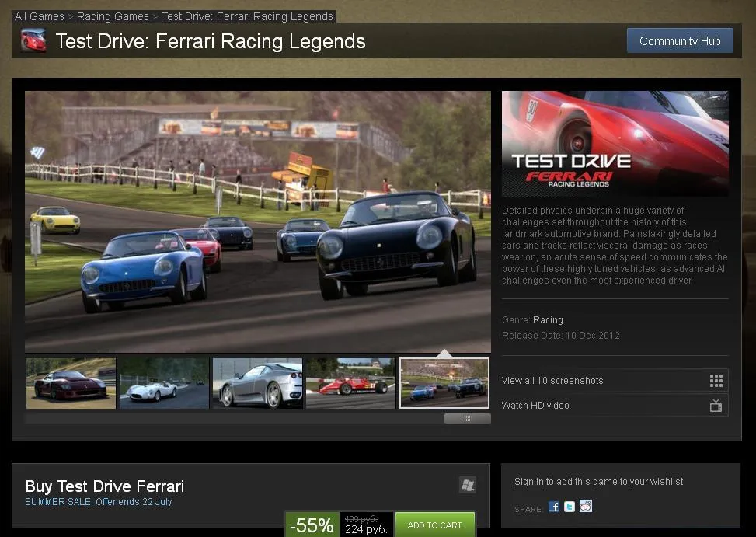Select the white vintage racer thumbnail

tap(164, 383)
